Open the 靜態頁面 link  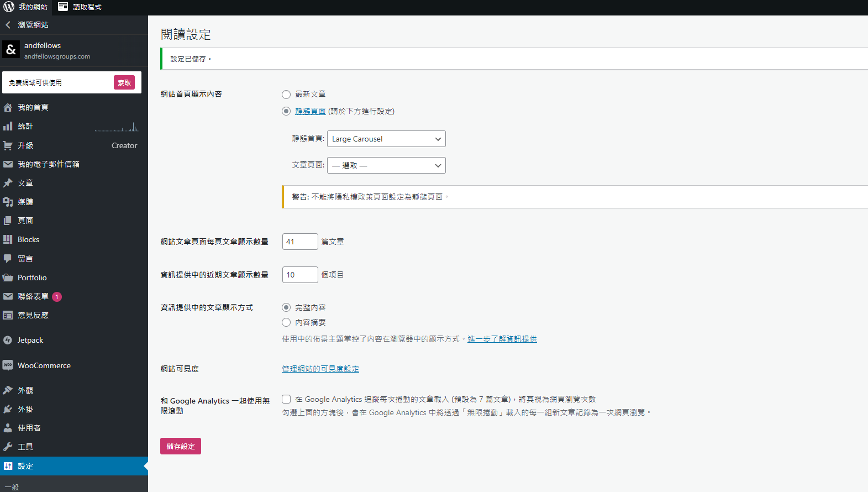coord(311,111)
